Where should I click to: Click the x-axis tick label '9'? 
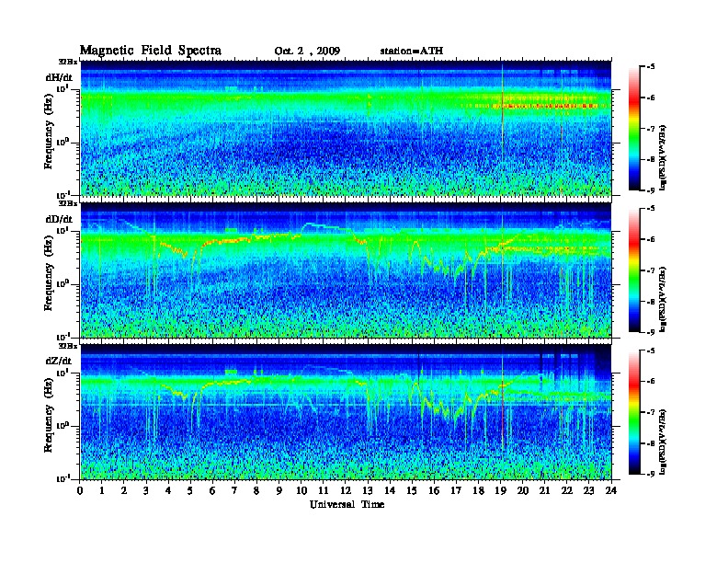point(279,490)
